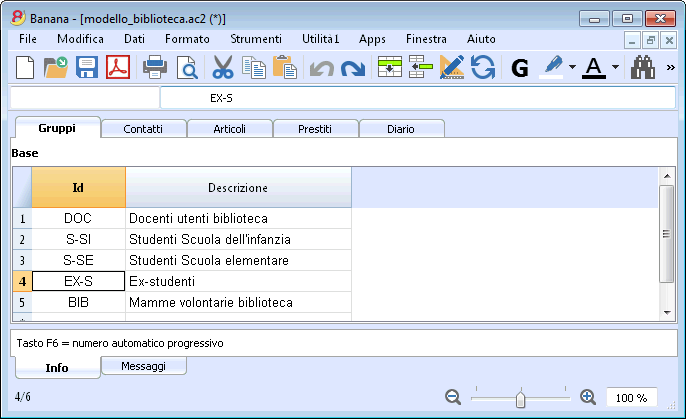Expand text color dropdown arrow
Viewport: 686px width, 419px height.
(x=615, y=67)
